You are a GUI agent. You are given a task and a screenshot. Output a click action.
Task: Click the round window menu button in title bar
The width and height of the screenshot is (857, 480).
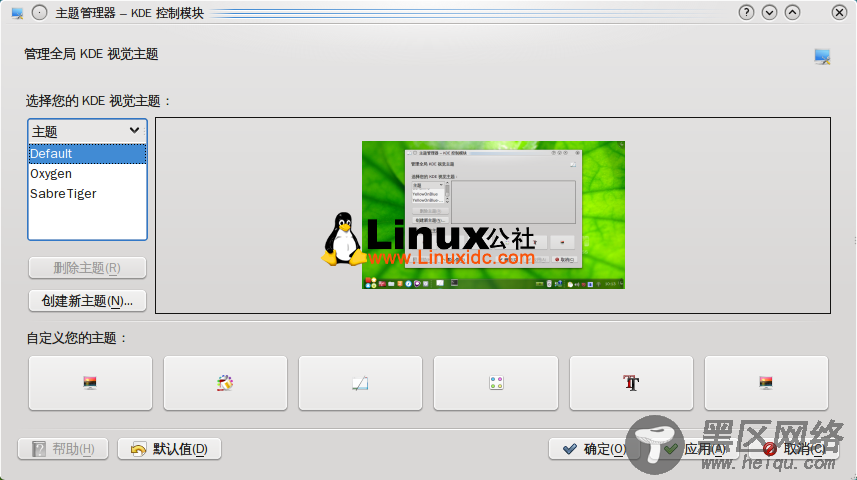[39, 13]
